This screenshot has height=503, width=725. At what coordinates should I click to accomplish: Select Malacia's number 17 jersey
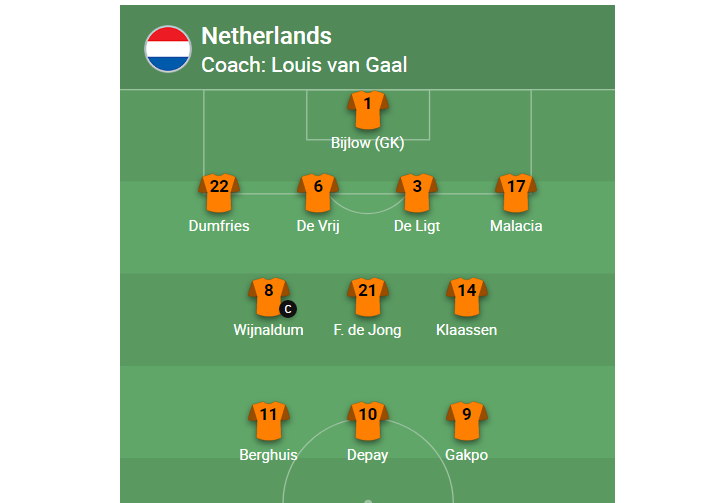[x=516, y=193]
